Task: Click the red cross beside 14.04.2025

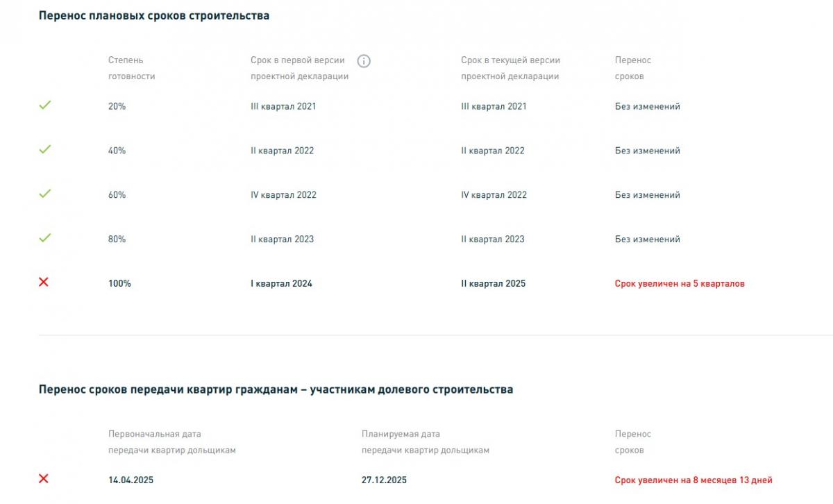Action: [x=44, y=479]
